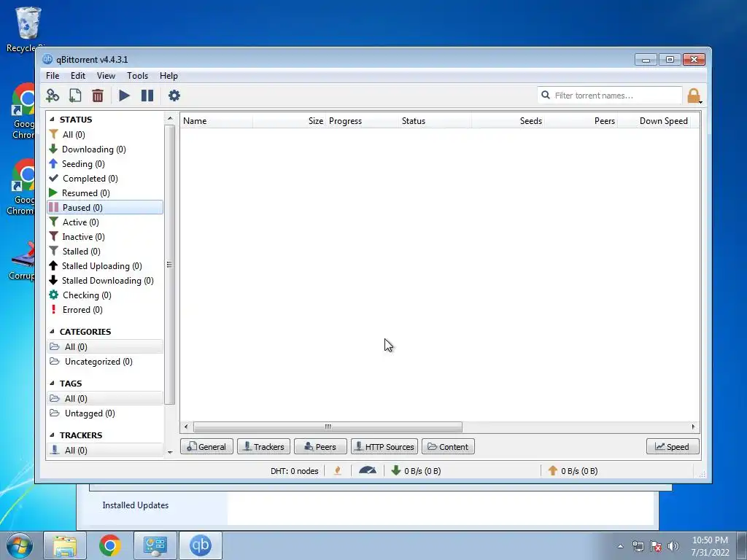Select All (0) under Tags
This screenshot has height=560, width=747.
(105, 399)
